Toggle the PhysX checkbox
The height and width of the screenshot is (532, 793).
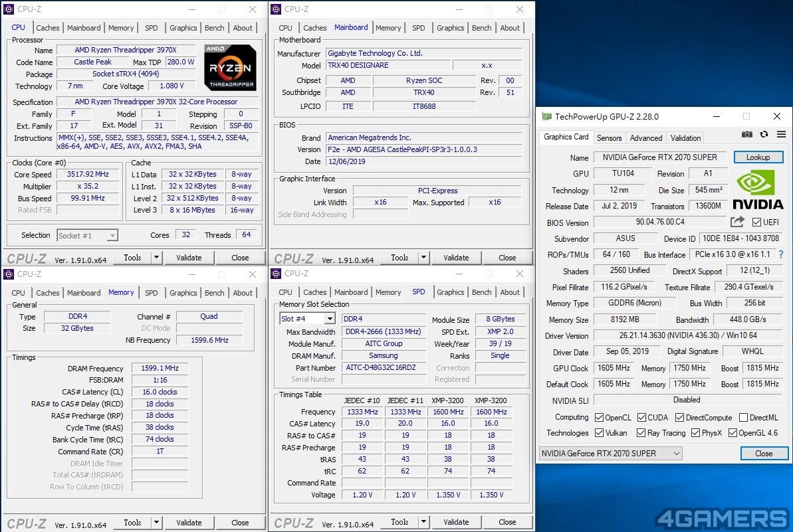(x=696, y=433)
